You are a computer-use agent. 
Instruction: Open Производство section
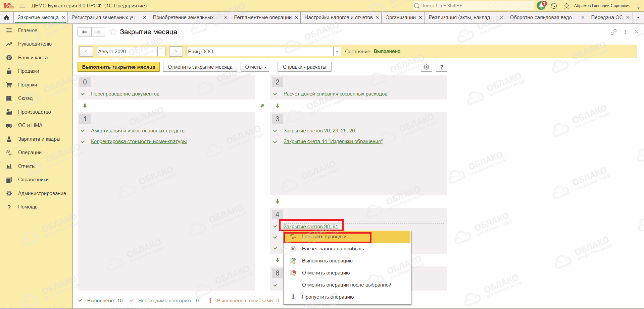35,112
